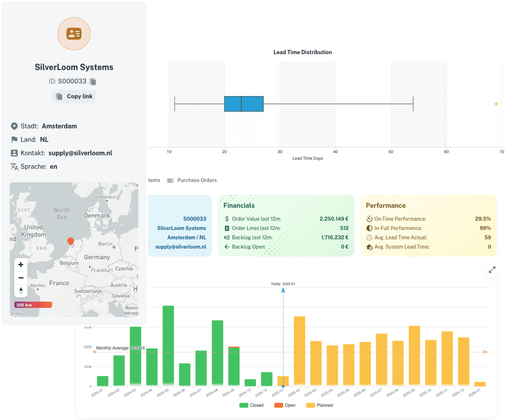Zoom in on the map

21,265
